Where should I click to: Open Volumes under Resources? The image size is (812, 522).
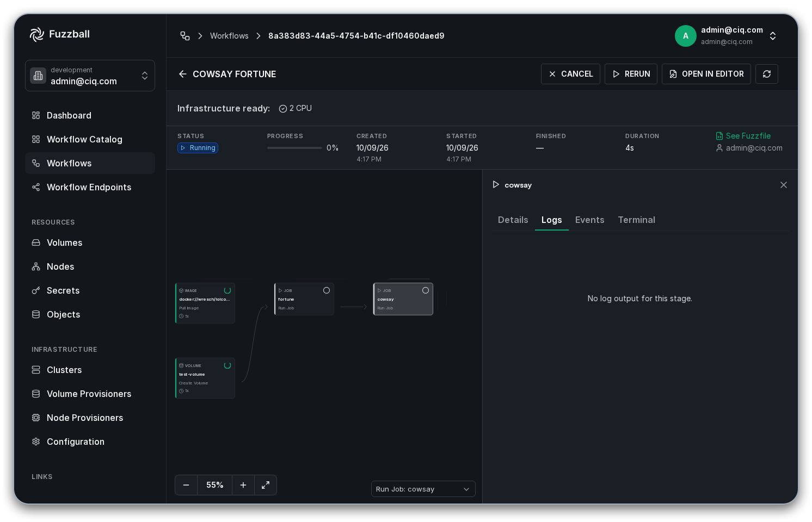click(x=90, y=243)
